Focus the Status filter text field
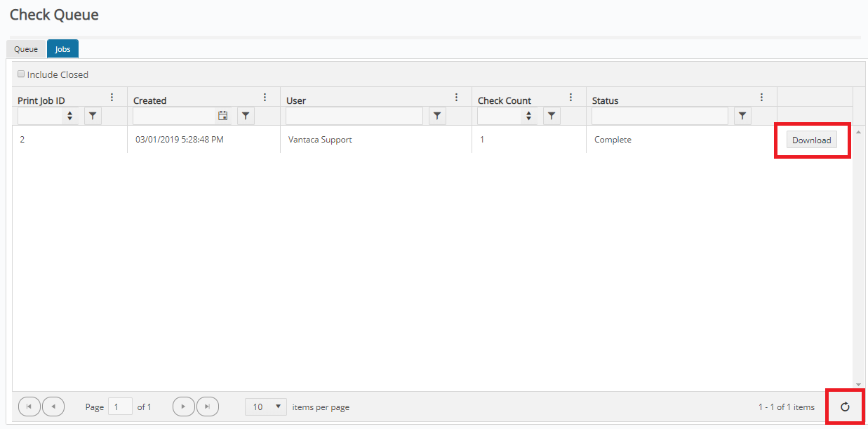This screenshot has height=429, width=868. [660, 116]
